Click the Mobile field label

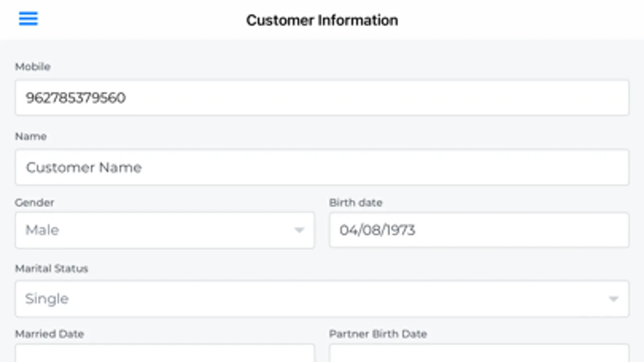(x=33, y=66)
